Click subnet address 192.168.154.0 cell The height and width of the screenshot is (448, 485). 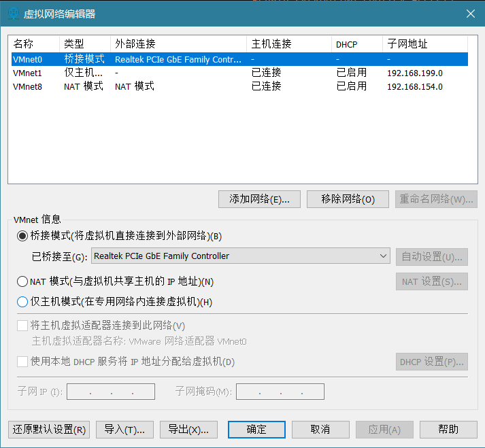tap(415, 86)
